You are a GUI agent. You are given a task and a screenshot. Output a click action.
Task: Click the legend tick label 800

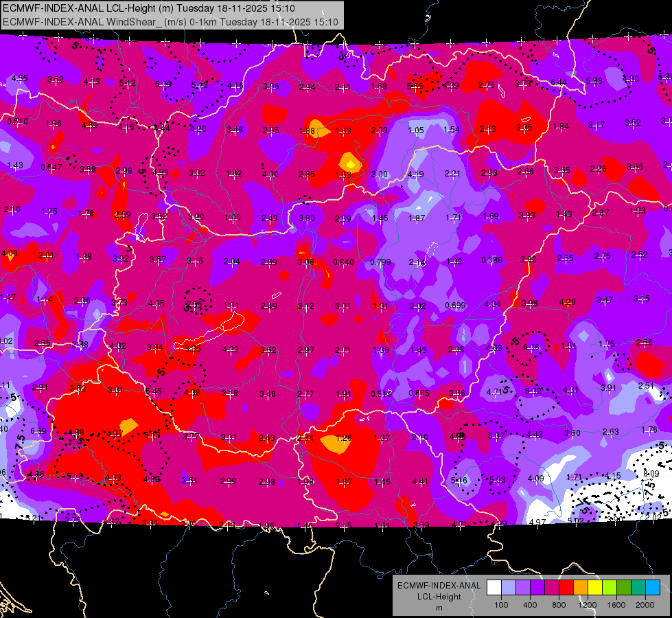click(x=559, y=605)
